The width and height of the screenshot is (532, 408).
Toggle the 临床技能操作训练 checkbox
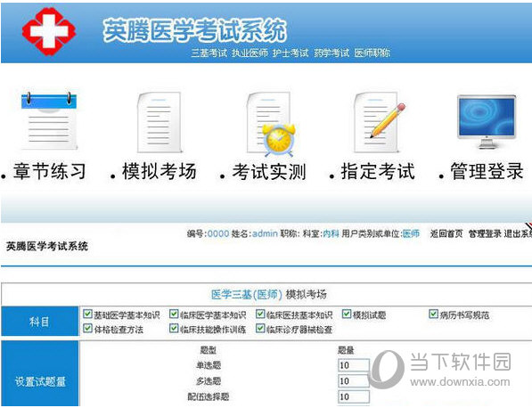(x=174, y=328)
